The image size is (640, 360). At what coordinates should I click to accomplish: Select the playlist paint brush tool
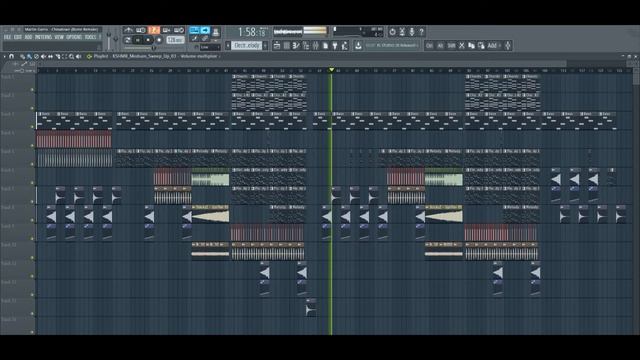pyautogui.click(x=29, y=56)
